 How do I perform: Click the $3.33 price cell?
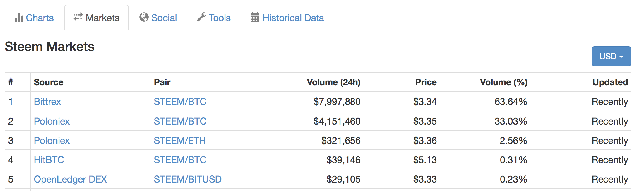425,179
